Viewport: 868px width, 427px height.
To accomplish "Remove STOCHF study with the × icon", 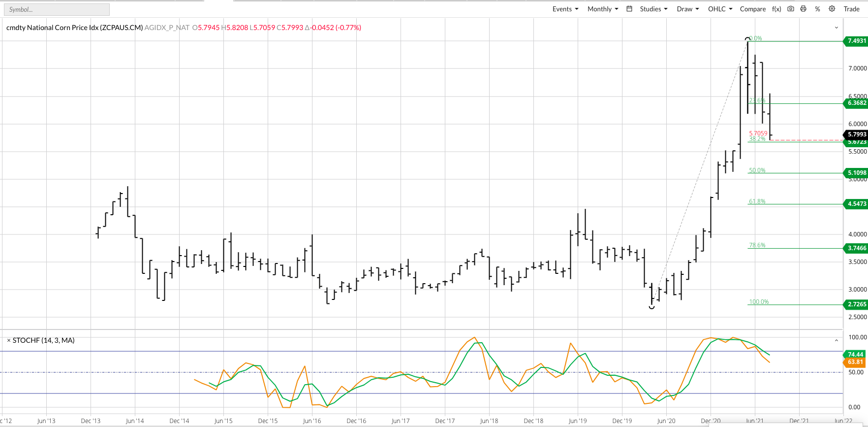I will (x=8, y=340).
